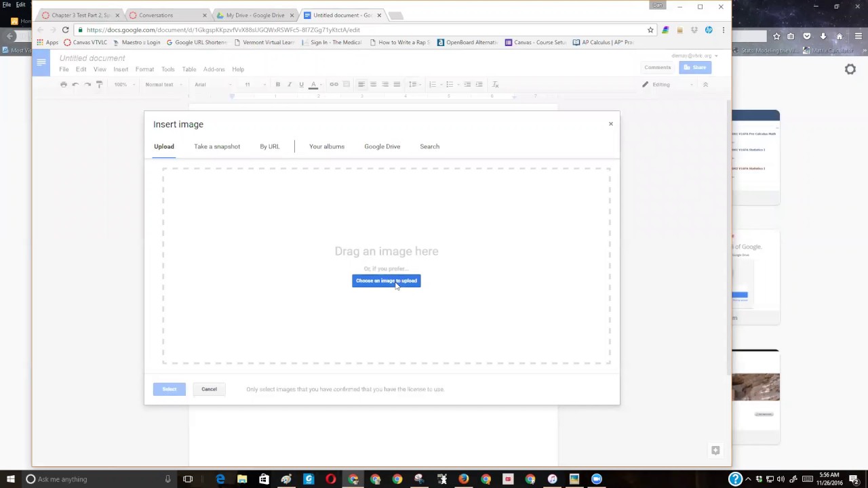Screen dimensions: 868x488
Task: Click the insert comment icon
Action: tap(346, 85)
